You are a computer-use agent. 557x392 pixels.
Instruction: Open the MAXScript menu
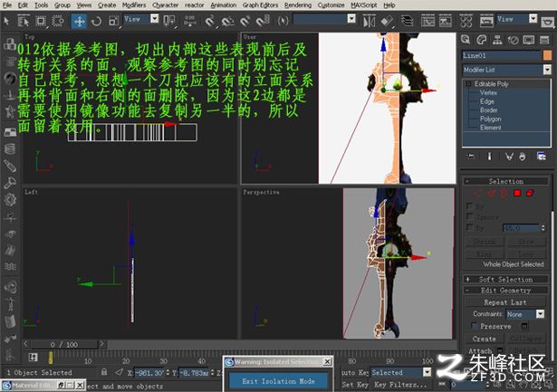(363, 5)
